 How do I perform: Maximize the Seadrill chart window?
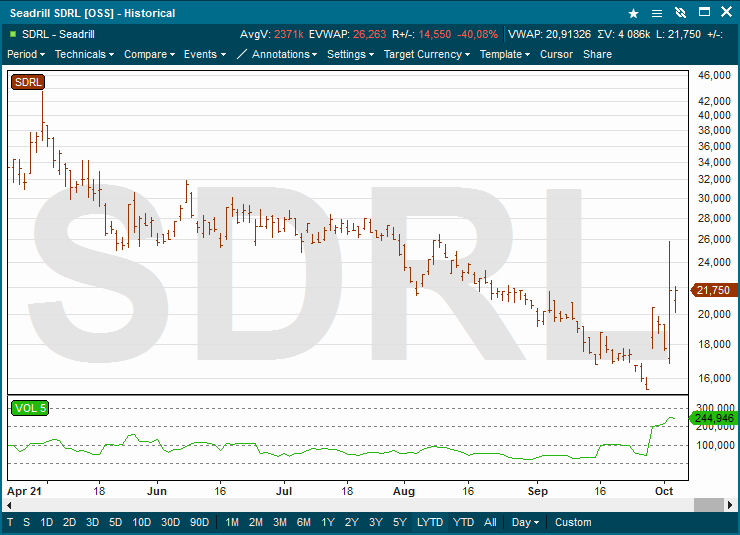tap(704, 12)
